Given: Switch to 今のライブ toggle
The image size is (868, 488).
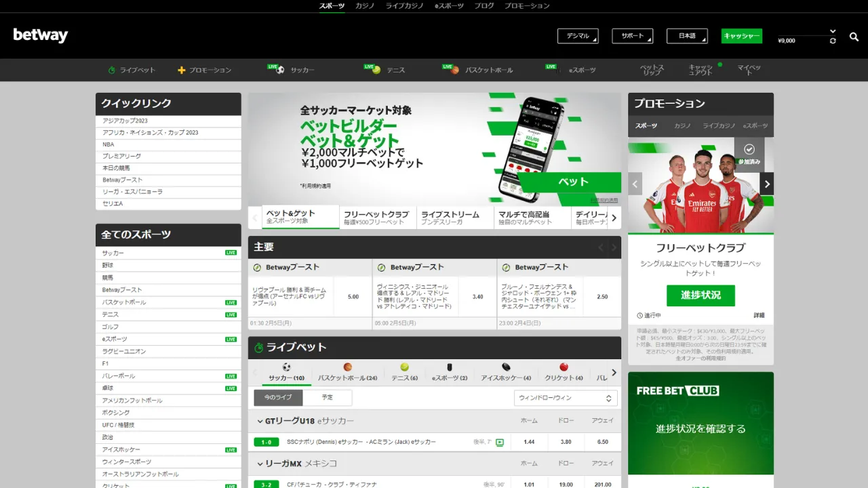Looking at the screenshot, I should tap(279, 397).
